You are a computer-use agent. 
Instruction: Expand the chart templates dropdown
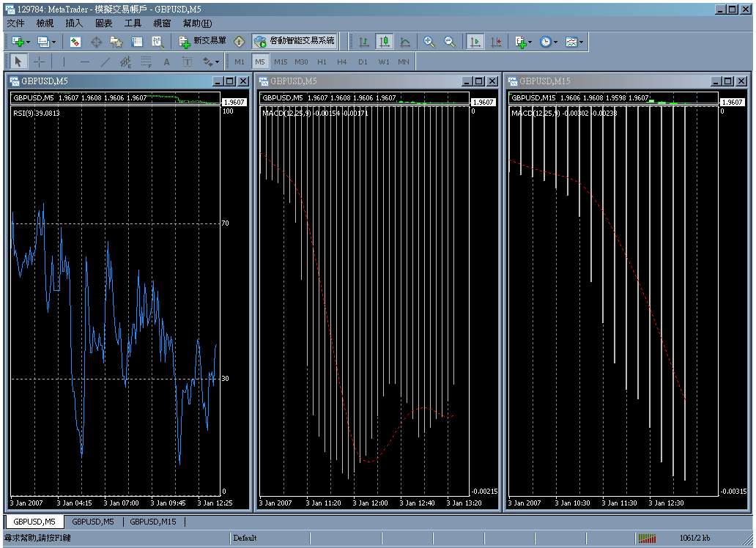pos(582,42)
